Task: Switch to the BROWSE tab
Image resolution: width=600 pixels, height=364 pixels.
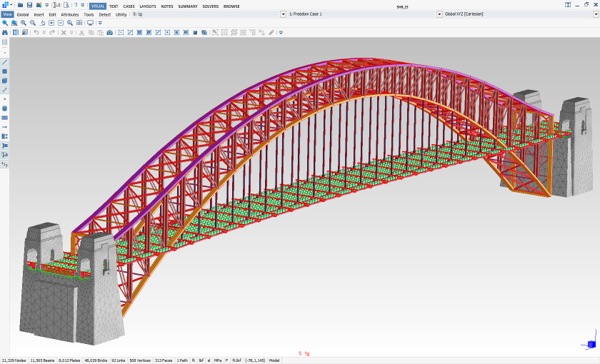Action: pyautogui.click(x=231, y=6)
